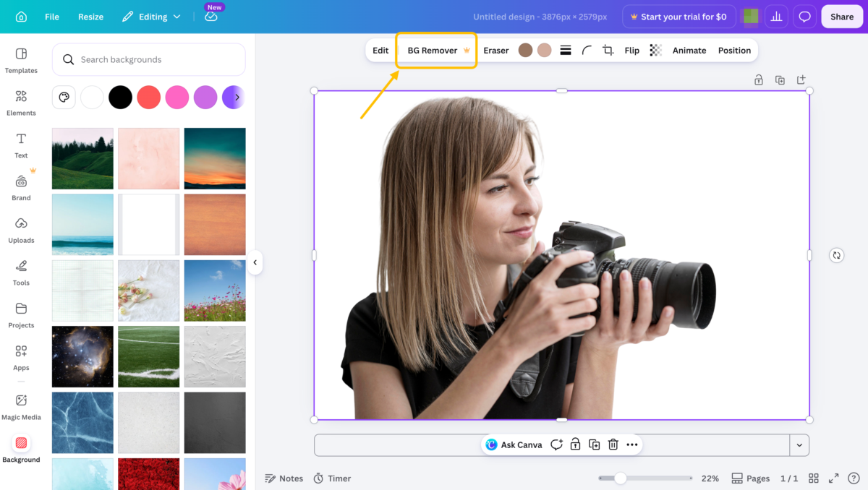
Task: Open the transparency checkerboard icon
Action: (x=655, y=51)
